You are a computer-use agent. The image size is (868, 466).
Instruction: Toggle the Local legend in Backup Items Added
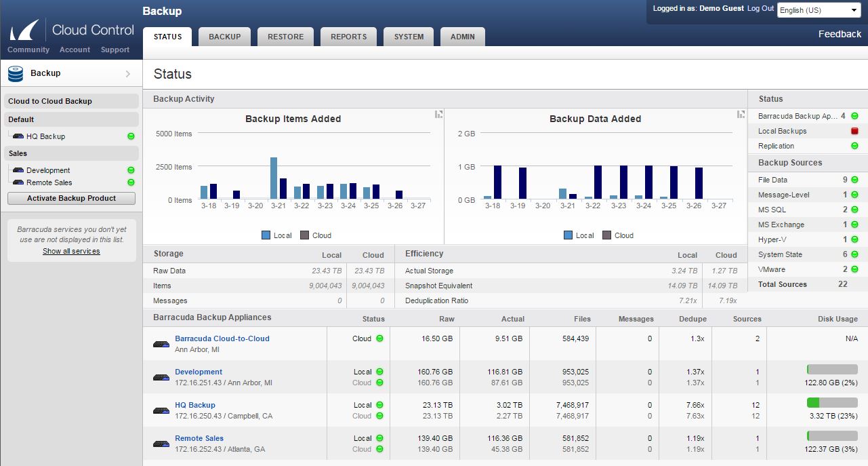click(276, 235)
